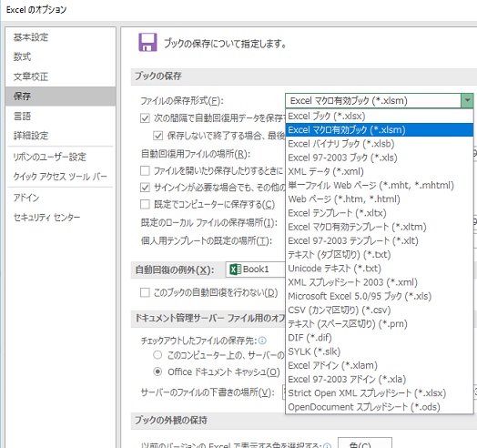Enable 既定でコンピューターに保存する checkbox
The image size is (477, 448).
[145, 204]
